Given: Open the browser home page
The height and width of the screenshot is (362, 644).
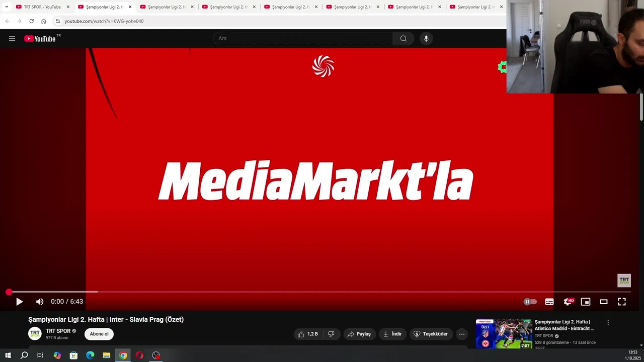Looking at the screenshot, I should (44, 21).
